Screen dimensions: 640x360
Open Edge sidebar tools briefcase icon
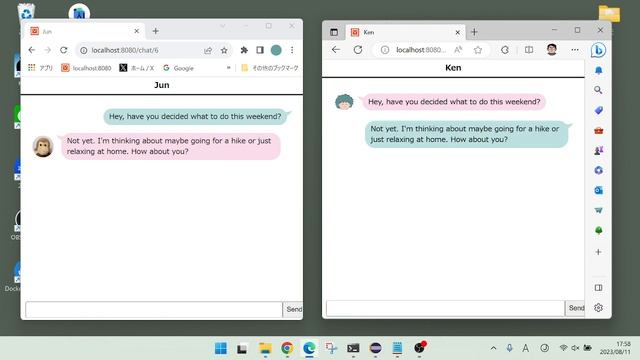[598, 131]
